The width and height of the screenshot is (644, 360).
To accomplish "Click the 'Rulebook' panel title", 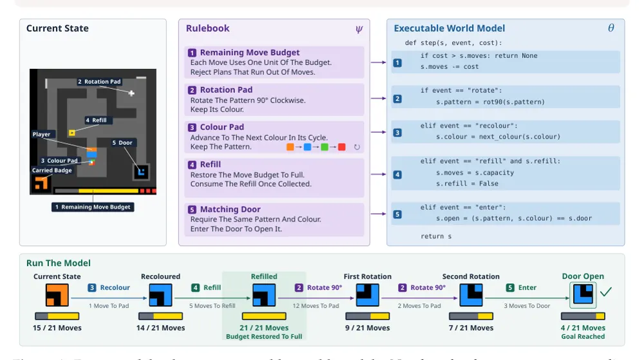I will pos(207,28).
